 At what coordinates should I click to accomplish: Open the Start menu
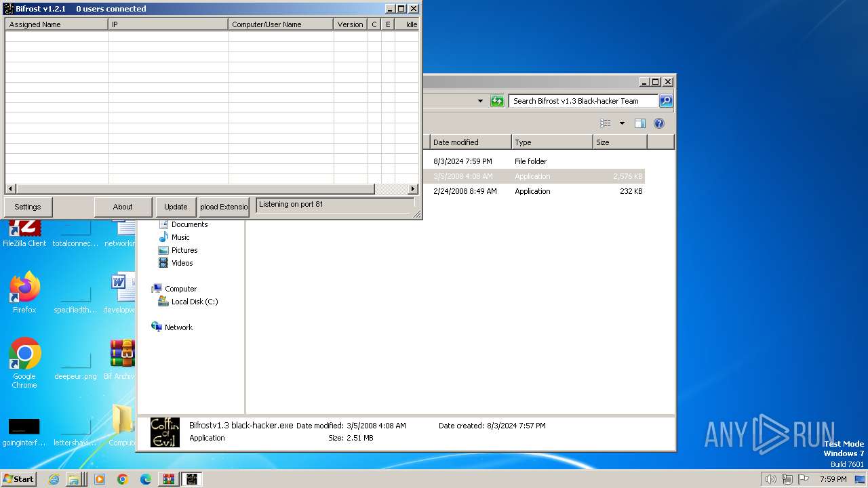[19, 479]
